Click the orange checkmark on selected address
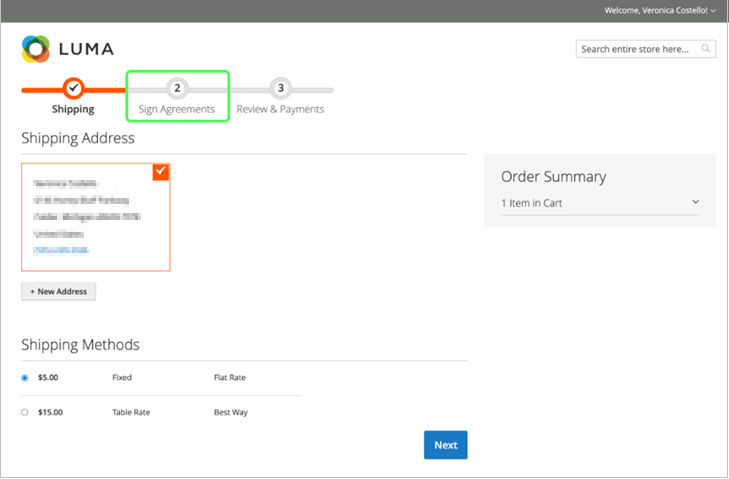This screenshot has width=729, height=479. pos(161,172)
